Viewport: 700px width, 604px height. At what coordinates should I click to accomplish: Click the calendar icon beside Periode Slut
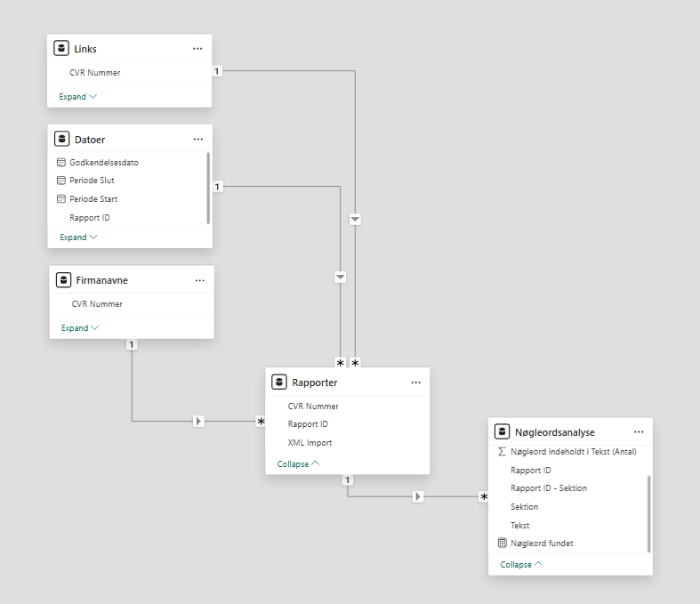[61, 181]
